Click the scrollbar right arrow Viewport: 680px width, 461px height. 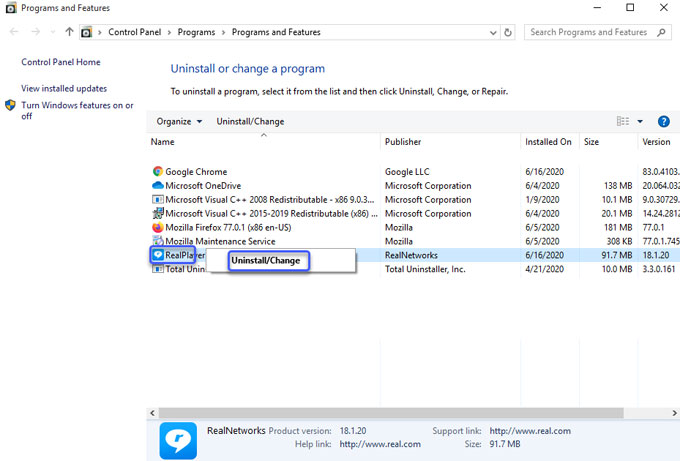[674, 413]
